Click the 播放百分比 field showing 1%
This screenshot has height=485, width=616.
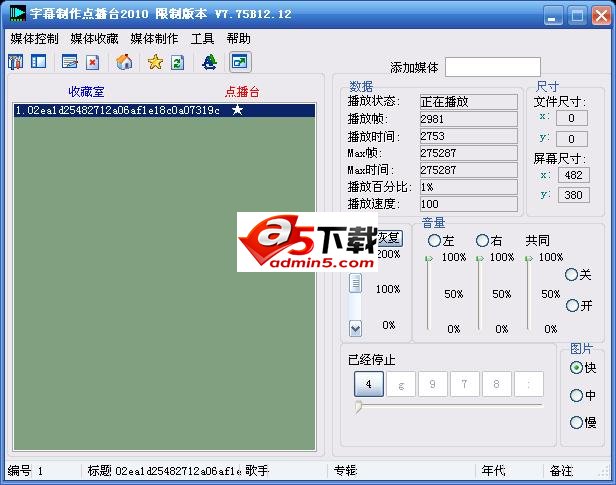(469, 187)
